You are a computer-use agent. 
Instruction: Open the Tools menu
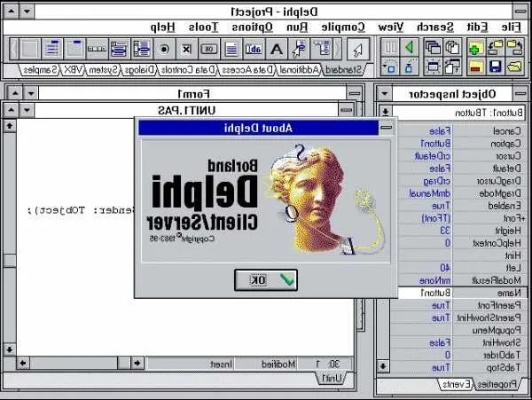tap(204, 27)
